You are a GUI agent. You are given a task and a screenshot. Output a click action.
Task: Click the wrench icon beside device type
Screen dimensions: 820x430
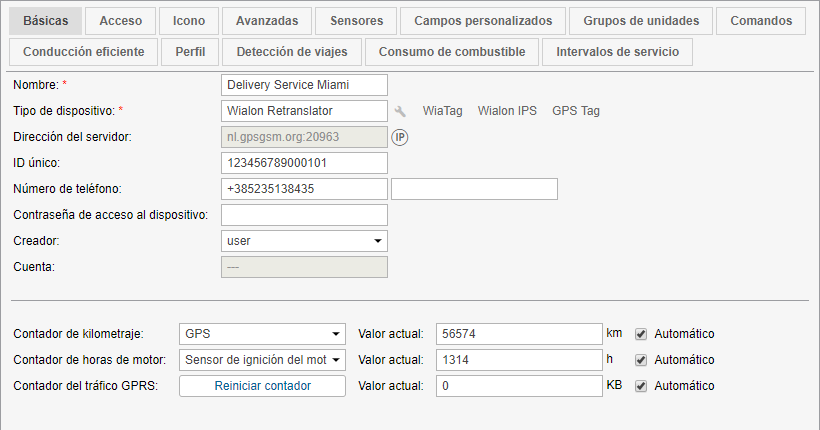[x=400, y=111]
